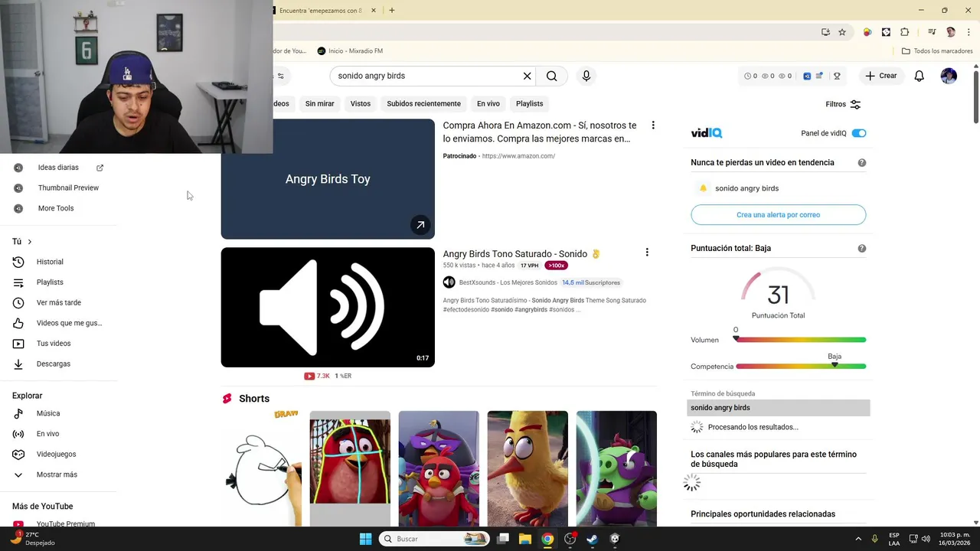Open a new browser tab with plus
Viewport: 980px width, 551px height.
(392, 10)
